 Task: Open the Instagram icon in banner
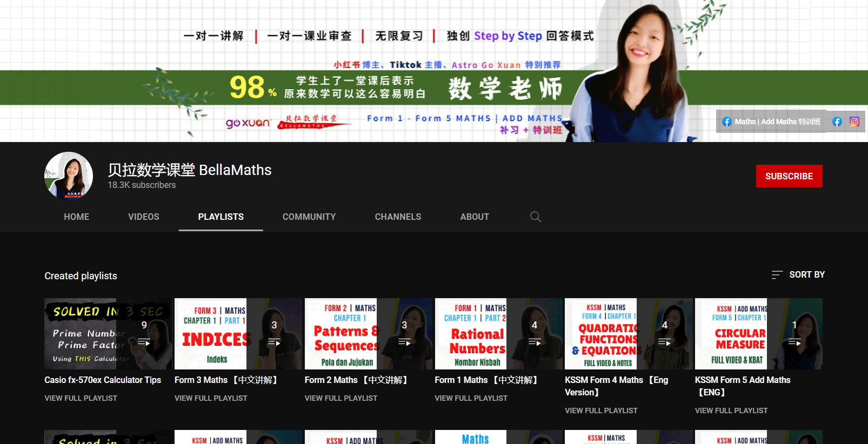(x=854, y=122)
